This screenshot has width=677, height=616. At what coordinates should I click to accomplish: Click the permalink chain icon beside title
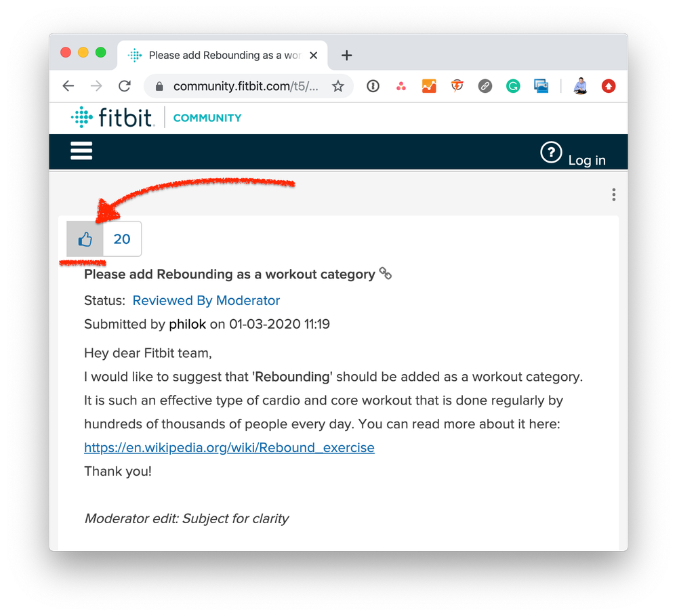click(x=385, y=273)
